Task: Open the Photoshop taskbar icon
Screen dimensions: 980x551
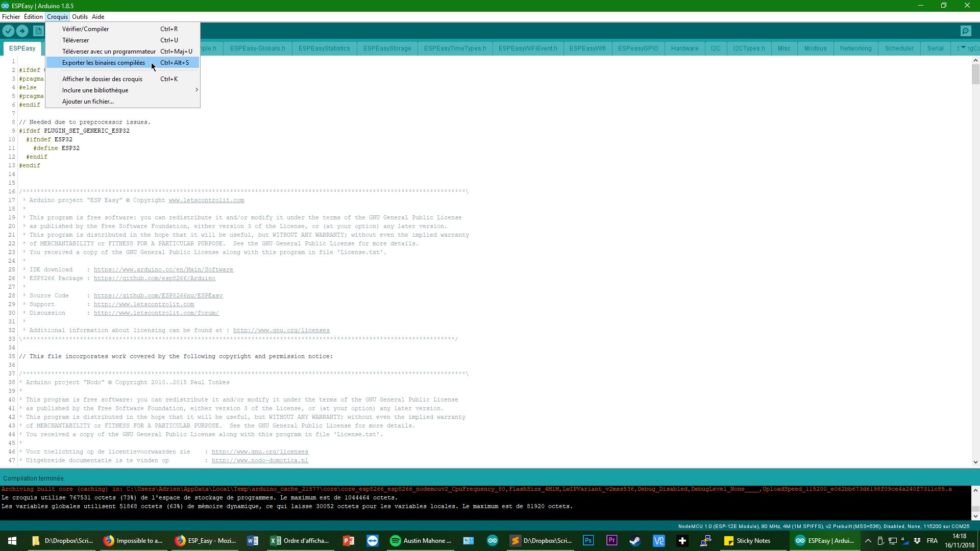Action: 588,541
